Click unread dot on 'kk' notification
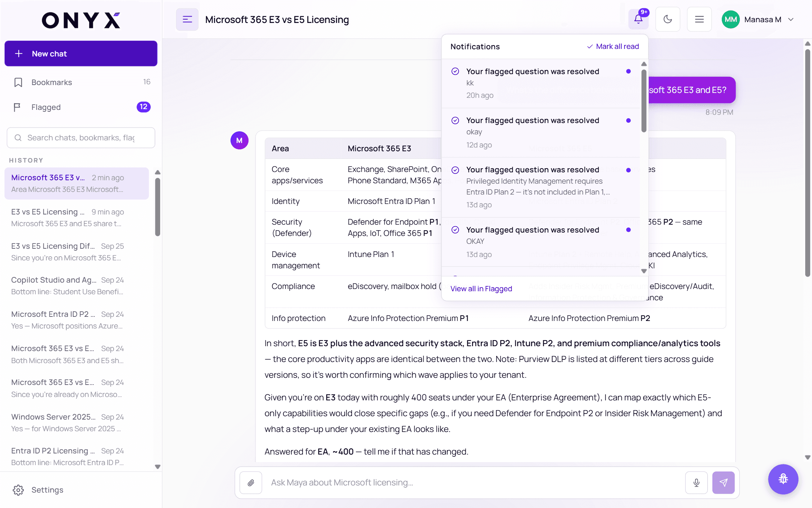This screenshot has height=508, width=812. pyautogui.click(x=629, y=71)
